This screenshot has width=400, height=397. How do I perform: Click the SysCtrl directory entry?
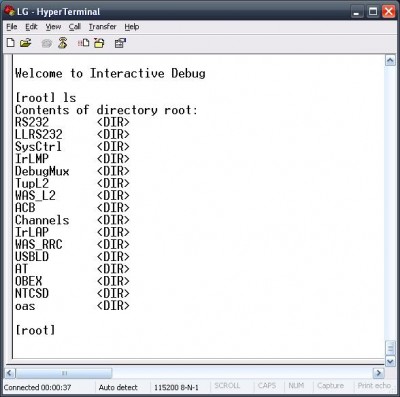pyautogui.click(x=39, y=147)
